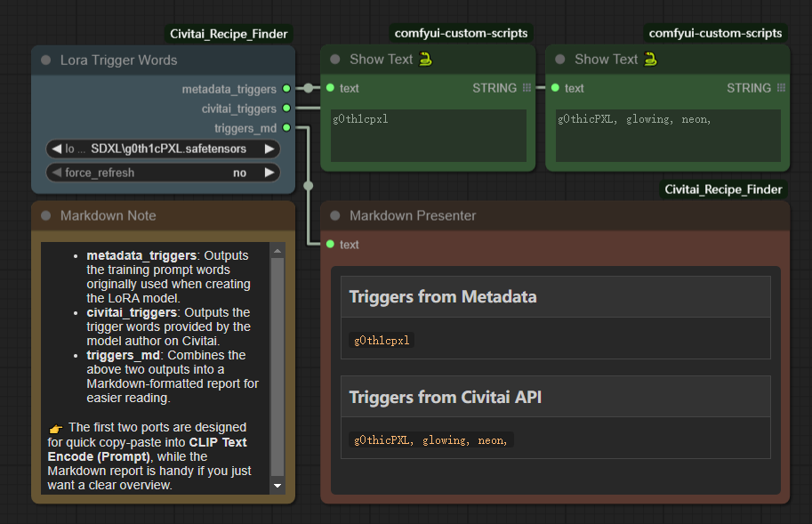The width and height of the screenshot is (812, 524).
Task: Select next lora with right arrow
Action: 269,149
